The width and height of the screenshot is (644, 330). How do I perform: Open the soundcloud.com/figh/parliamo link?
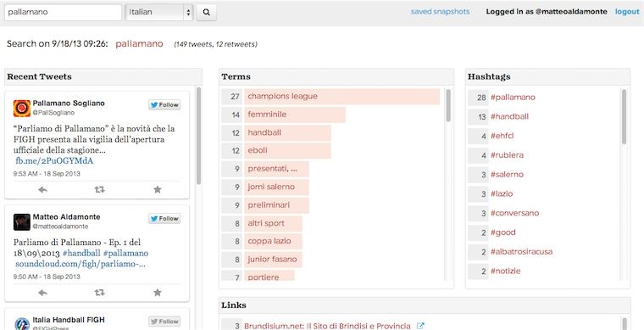80,264
